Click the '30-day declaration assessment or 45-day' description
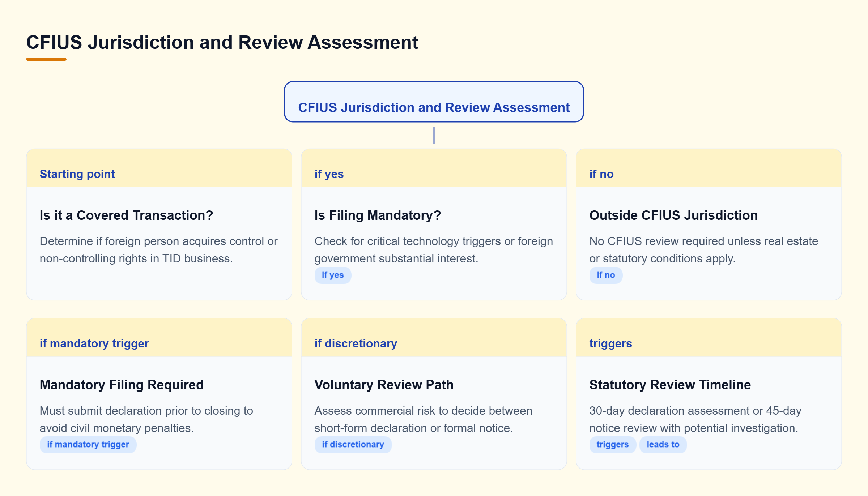Image resolution: width=868 pixels, height=496 pixels. click(x=695, y=419)
